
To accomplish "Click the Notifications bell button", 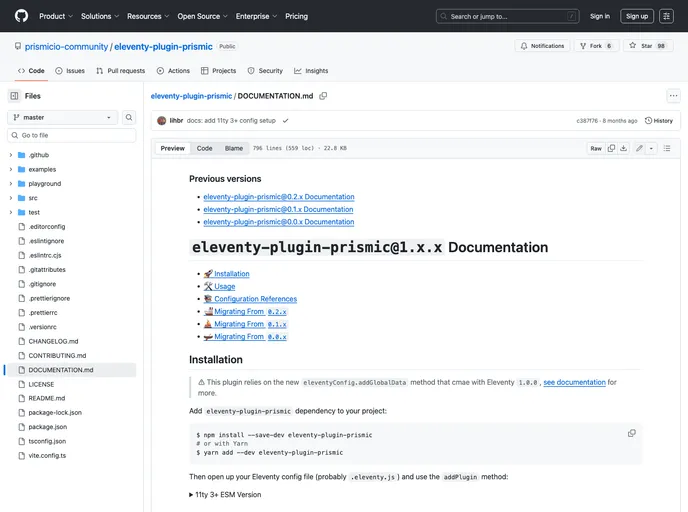I will click(x=542, y=46).
